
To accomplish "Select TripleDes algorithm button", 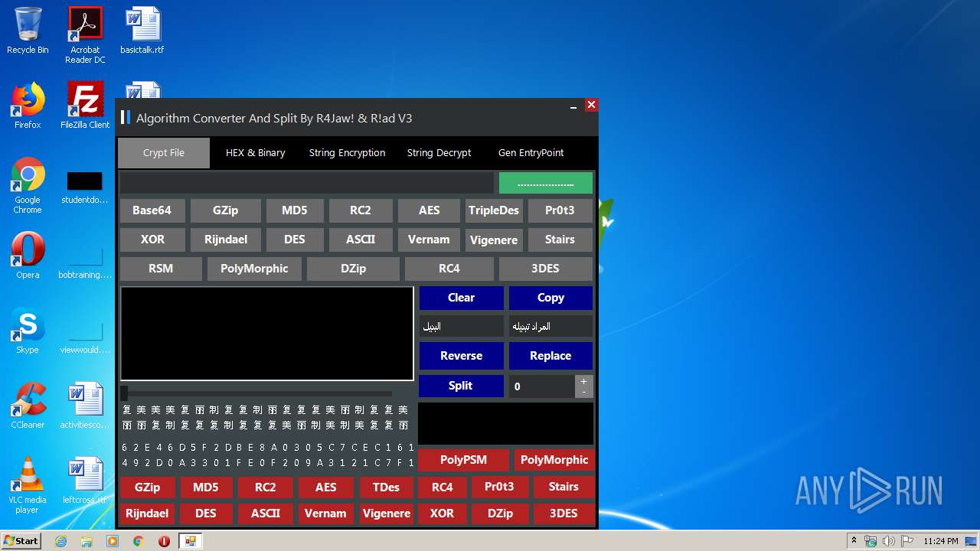I will (494, 210).
